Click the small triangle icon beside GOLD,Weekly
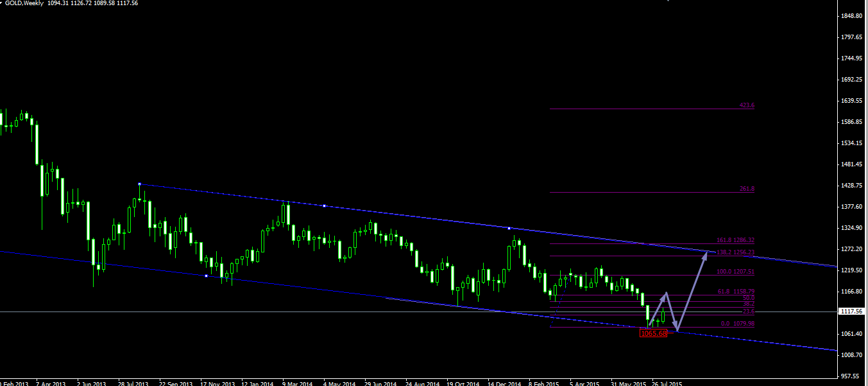868x386 pixels. (x=2, y=3)
